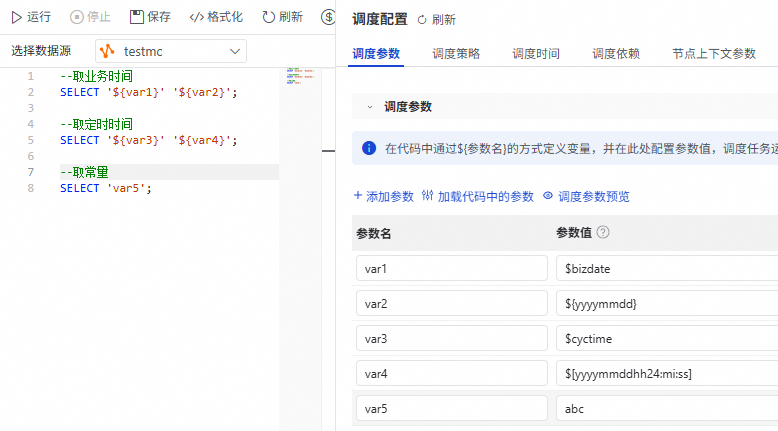This screenshot has width=778, height=431.
Task: Click code line with '${var1}' '${var2}'
Action: tap(148, 92)
